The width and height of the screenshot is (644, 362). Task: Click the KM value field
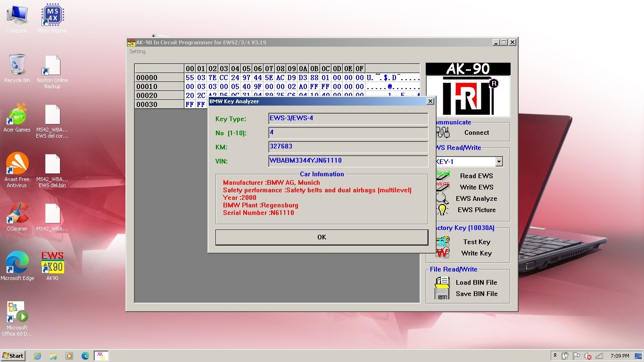pyautogui.click(x=348, y=147)
